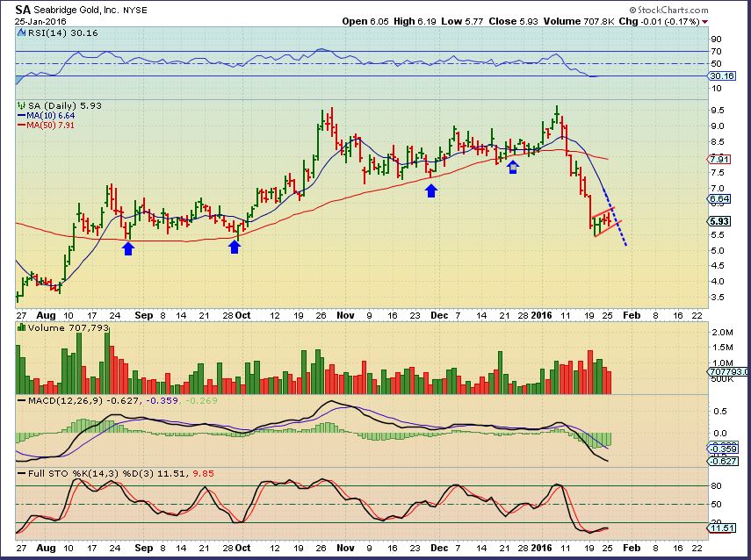
Task: Click the 707793.0 volume axis tag
Action: click(728, 371)
